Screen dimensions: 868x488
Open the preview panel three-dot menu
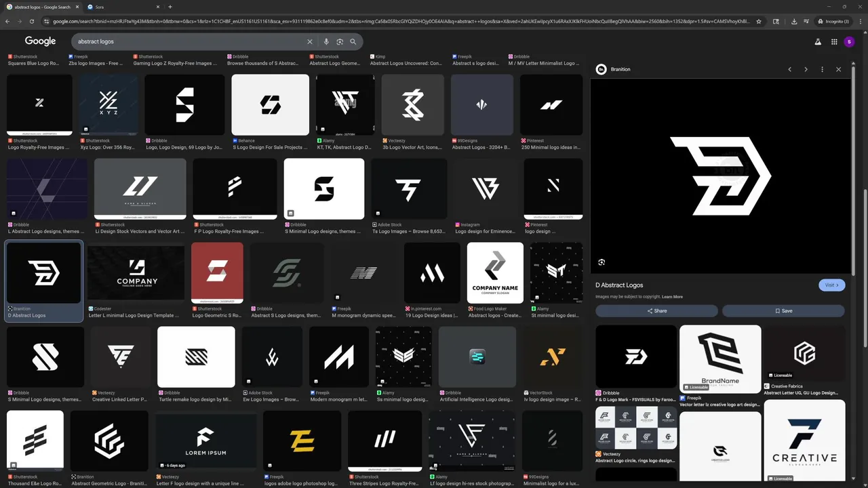(x=822, y=69)
